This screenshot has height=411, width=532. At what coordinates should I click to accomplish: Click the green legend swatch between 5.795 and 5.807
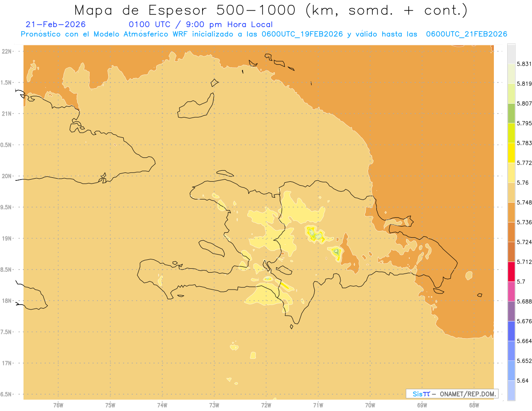tap(511, 113)
